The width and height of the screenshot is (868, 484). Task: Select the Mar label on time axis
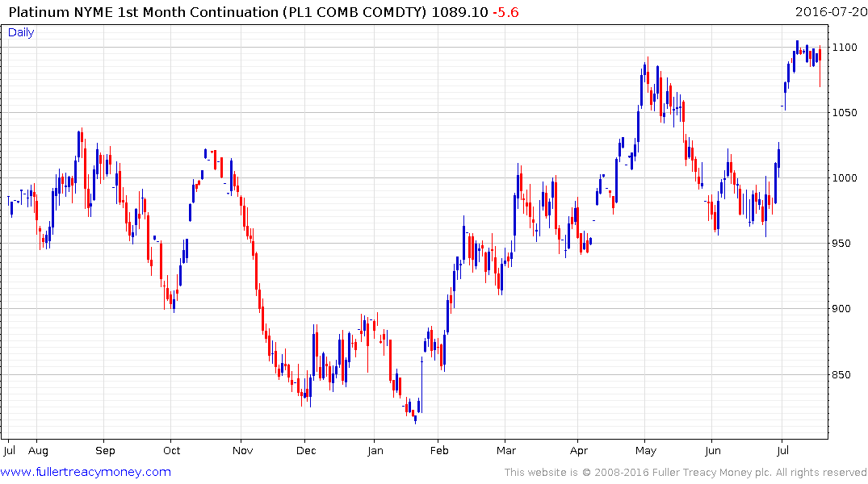coord(506,451)
